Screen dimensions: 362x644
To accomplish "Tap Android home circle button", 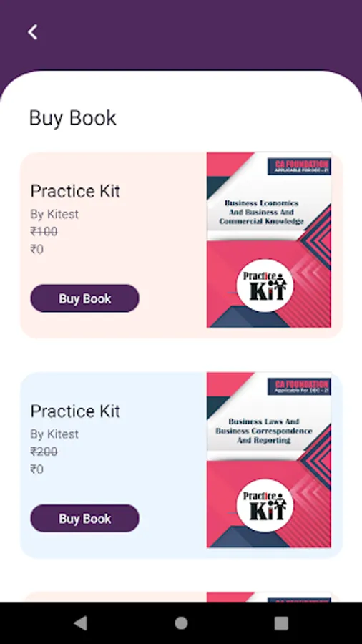I will [x=181, y=623].
